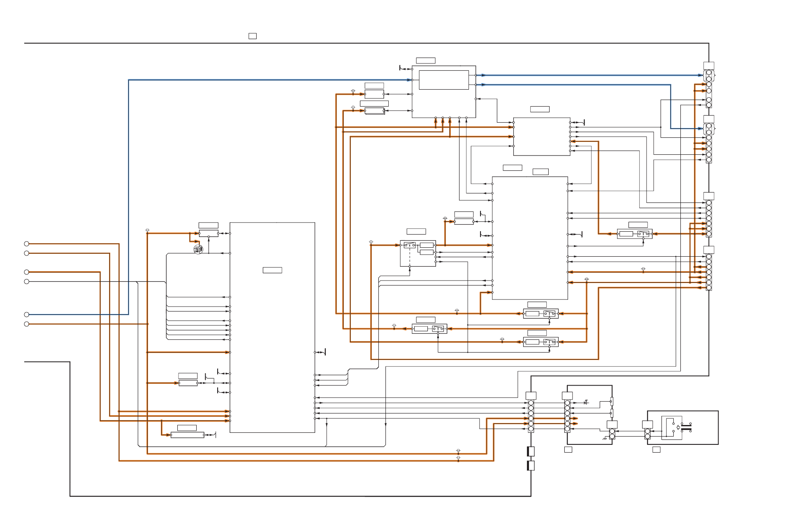
Task: Click the third left-edge terminal circle from top
Action: click(27, 272)
